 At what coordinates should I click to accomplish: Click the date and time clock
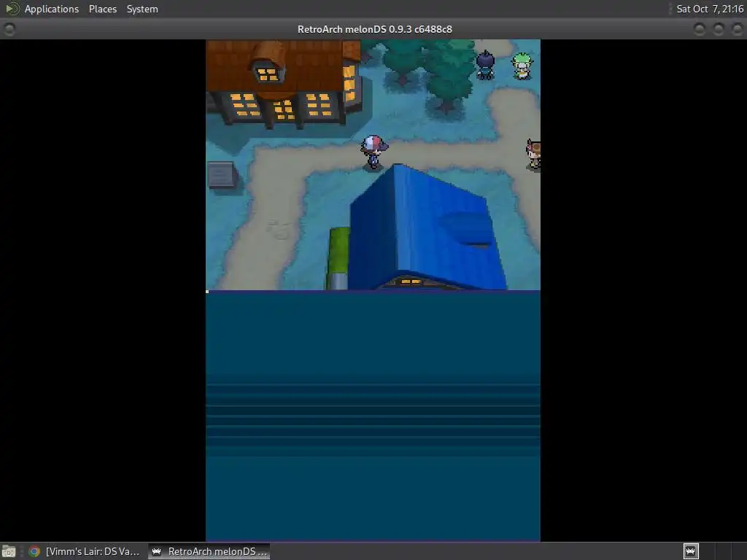(x=709, y=9)
